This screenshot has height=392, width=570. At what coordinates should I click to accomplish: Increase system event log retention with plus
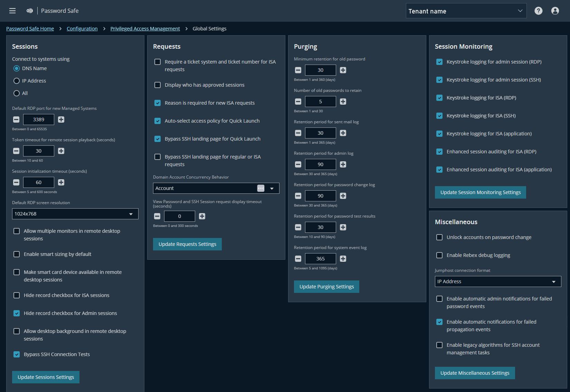tap(343, 258)
